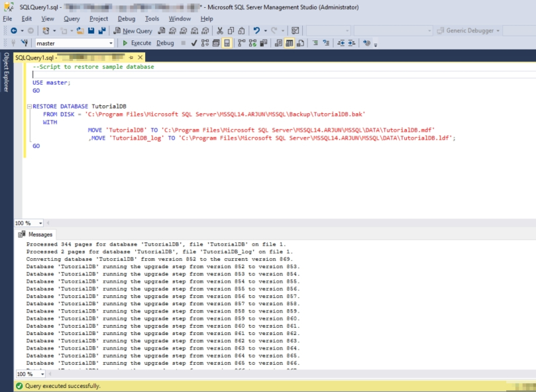
Task: Pin the SQLQuery1.sql tab
Action: 131,58
